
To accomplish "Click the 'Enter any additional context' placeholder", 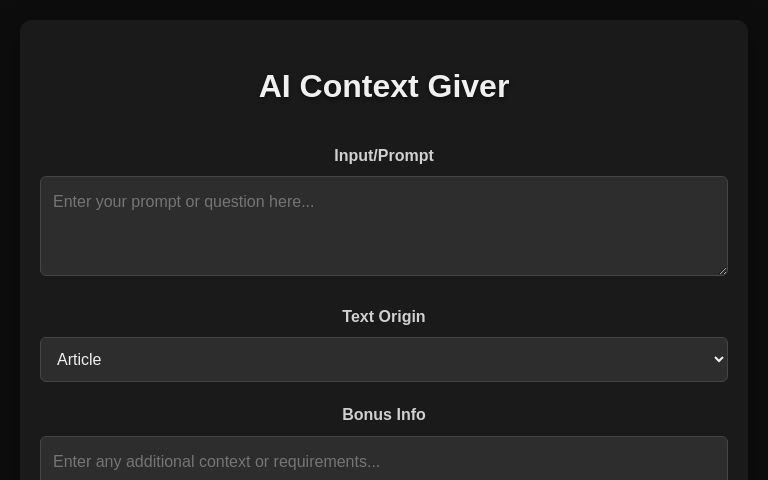I will 216,461.
